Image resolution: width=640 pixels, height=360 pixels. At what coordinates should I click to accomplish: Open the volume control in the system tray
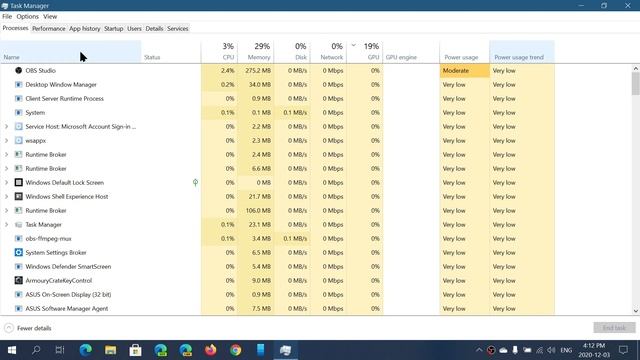551,350
